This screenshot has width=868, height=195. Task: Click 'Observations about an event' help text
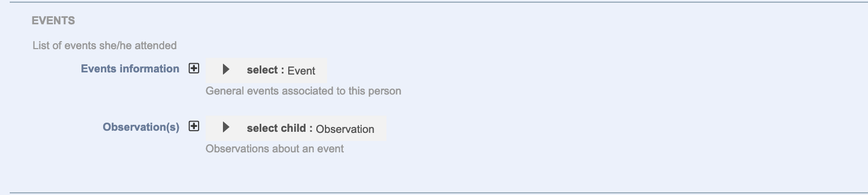click(275, 149)
